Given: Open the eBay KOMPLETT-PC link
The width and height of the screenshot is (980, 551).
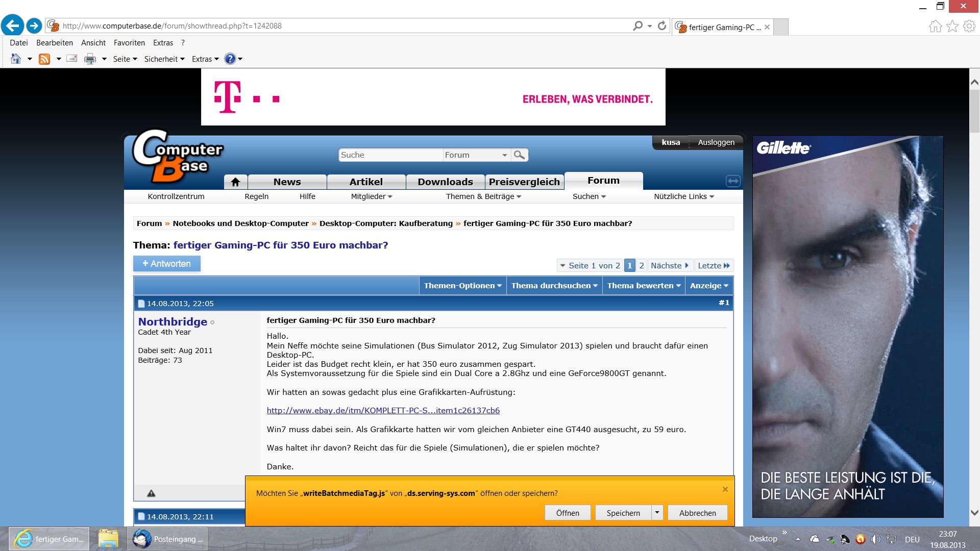Looking at the screenshot, I should tap(383, 411).
